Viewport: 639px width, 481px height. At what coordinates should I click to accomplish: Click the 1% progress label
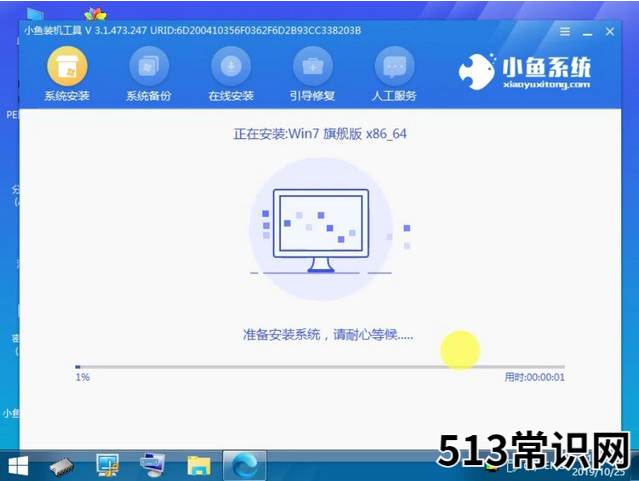click(x=83, y=377)
